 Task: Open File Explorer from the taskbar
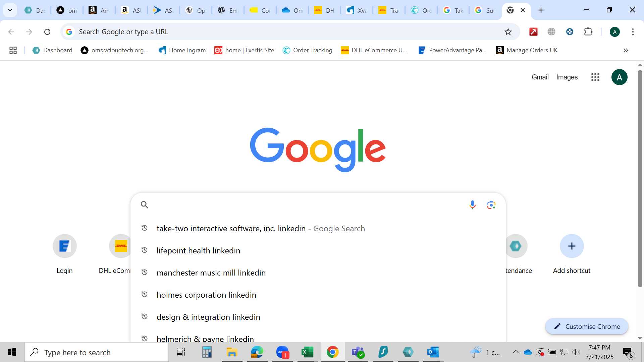pyautogui.click(x=232, y=352)
